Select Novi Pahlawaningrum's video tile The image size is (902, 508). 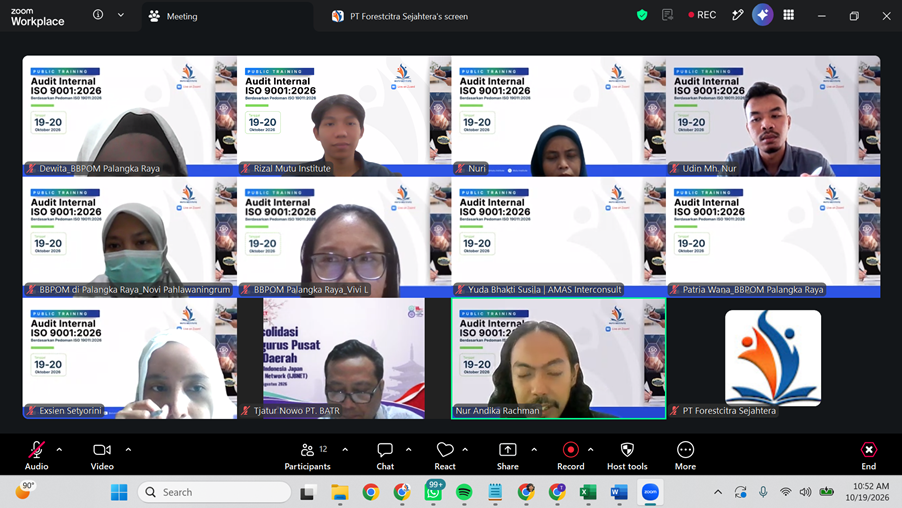click(129, 237)
